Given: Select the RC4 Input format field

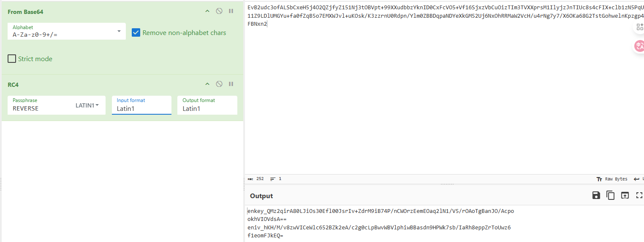Looking at the screenshot, I should click(x=141, y=108).
